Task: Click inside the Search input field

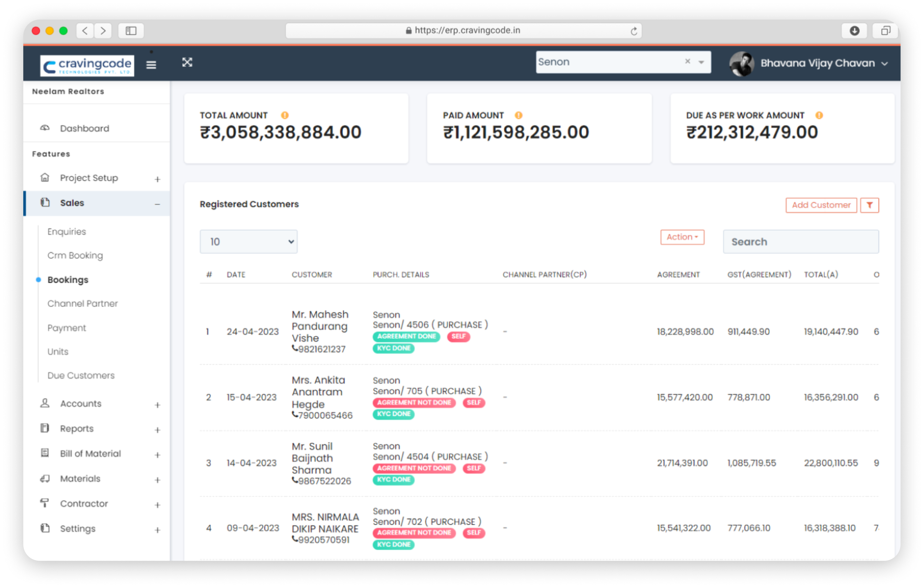Action: point(800,241)
